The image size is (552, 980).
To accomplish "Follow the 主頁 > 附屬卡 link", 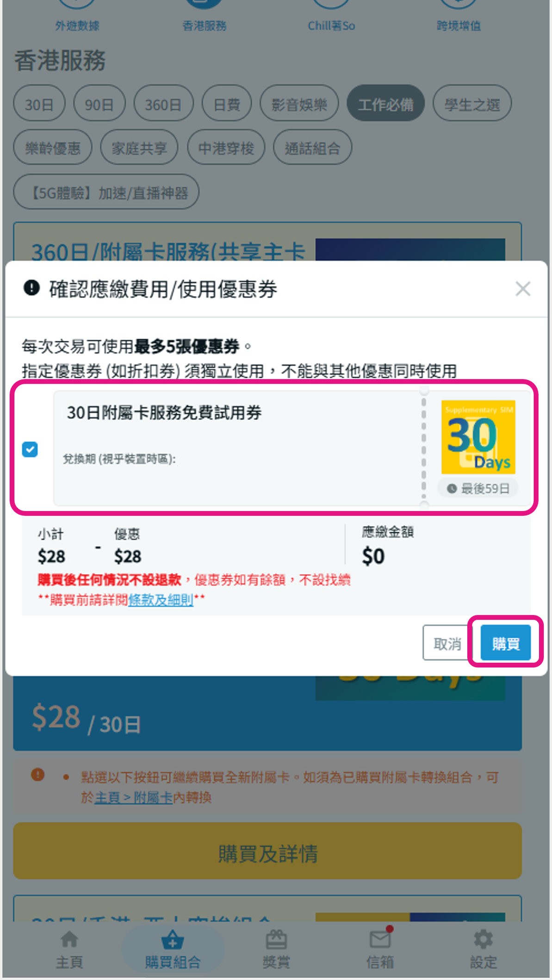I will click(133, 798).
